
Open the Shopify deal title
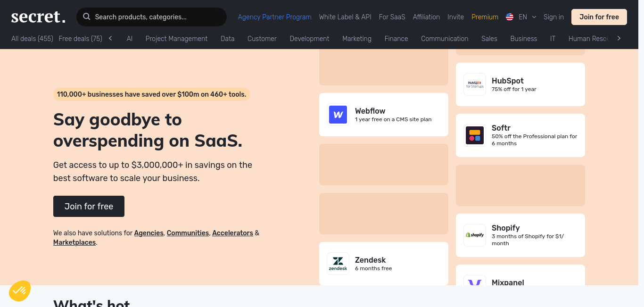(x=506, y=228)
